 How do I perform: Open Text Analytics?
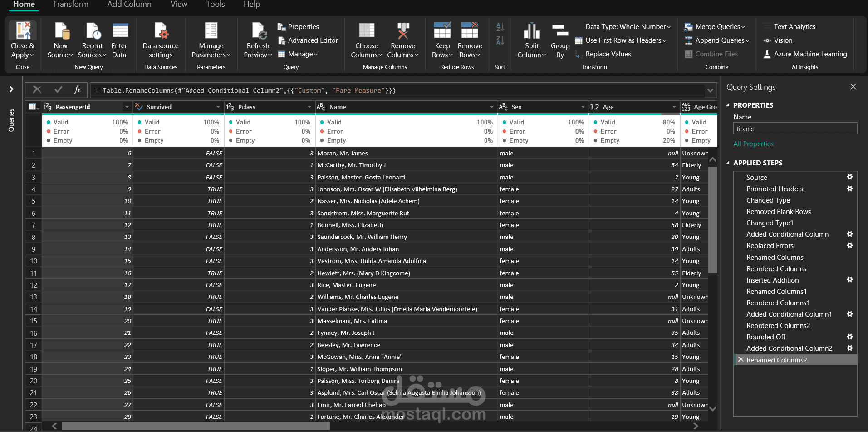tap(790, 27)
